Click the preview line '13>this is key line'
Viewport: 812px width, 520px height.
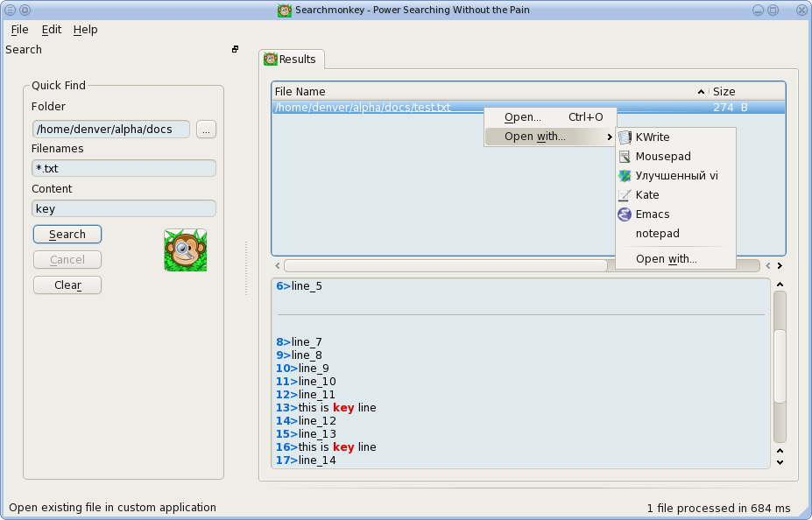click(x=326, y=408)
